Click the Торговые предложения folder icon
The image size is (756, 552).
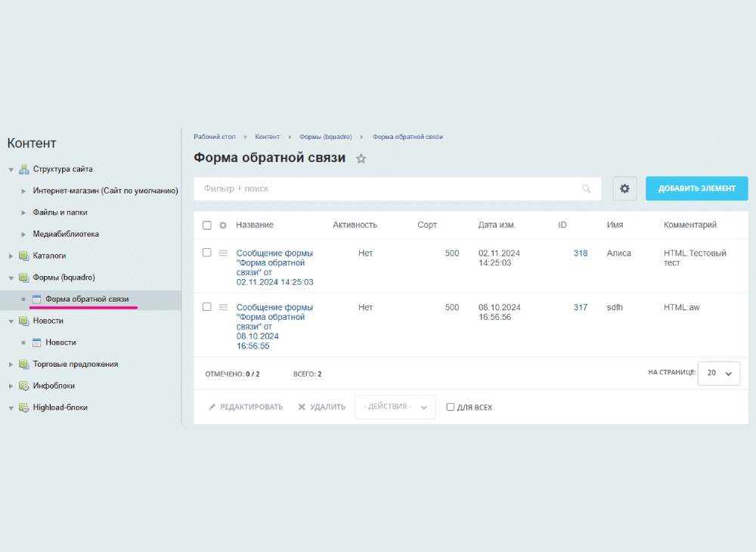pos(23,364)
